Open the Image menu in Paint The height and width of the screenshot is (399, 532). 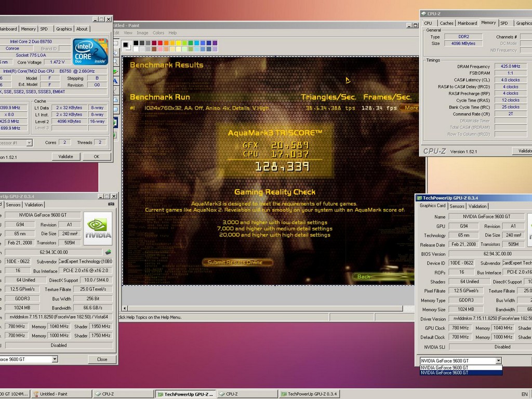coord(142,33)
